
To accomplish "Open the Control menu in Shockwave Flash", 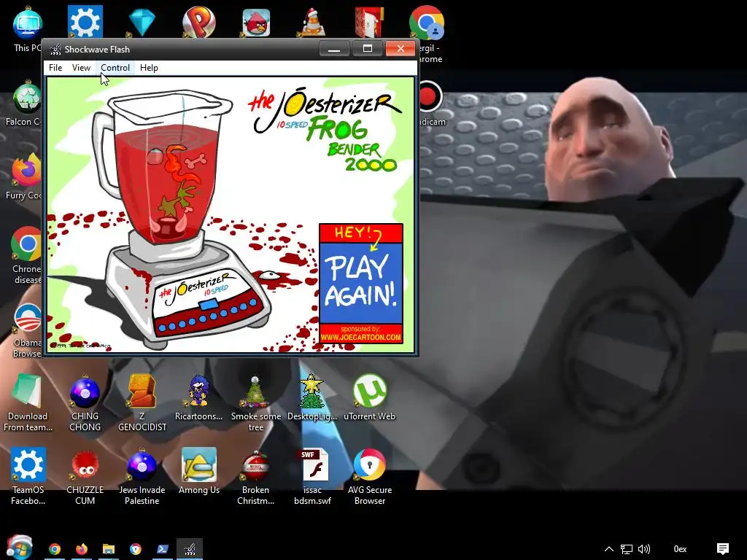I will pyautogui.click(x=115, y=68).
